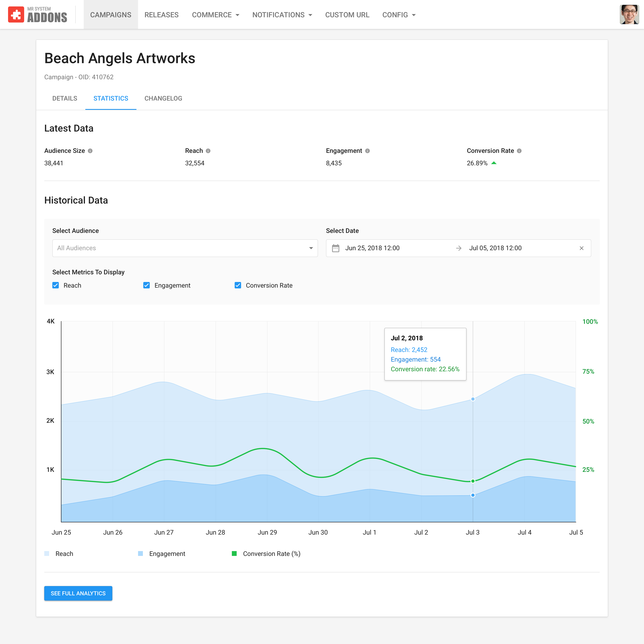Click the green Conversion Rate legend swatch
This screenshot has width=644, height=644.
[x=234, y=554]
